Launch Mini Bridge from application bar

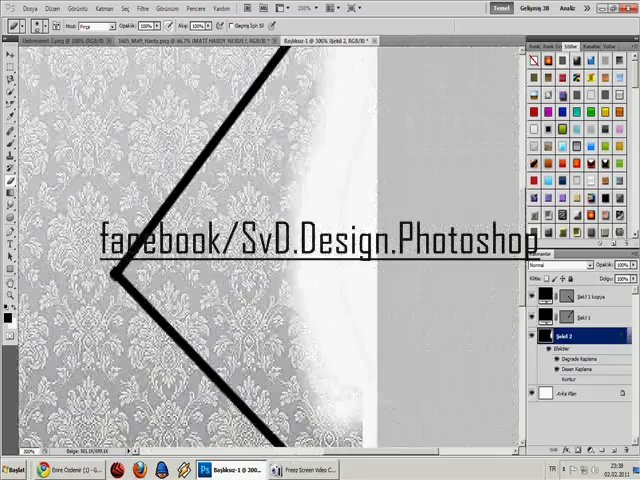pyautogui.click(x=264, y=8)
